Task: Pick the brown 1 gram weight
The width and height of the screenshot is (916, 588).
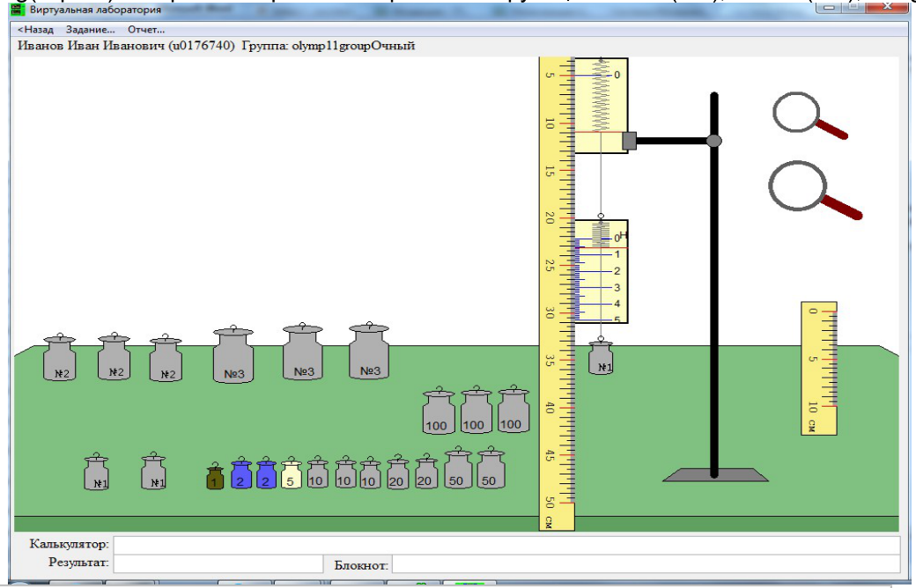Action: click(215, 477)
